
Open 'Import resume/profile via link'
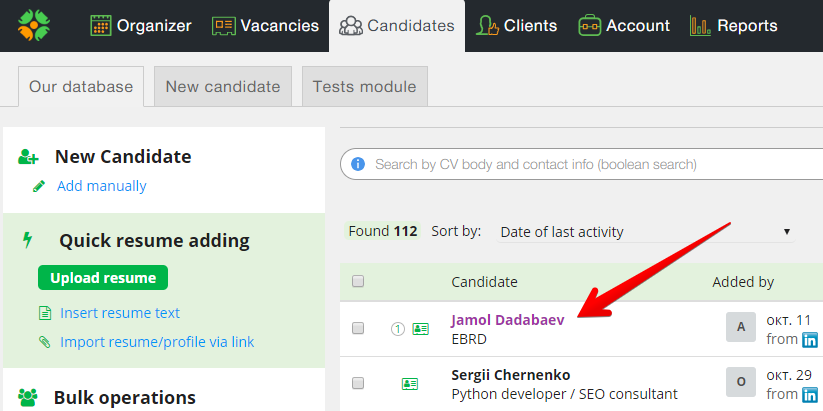tap(157, 342)
